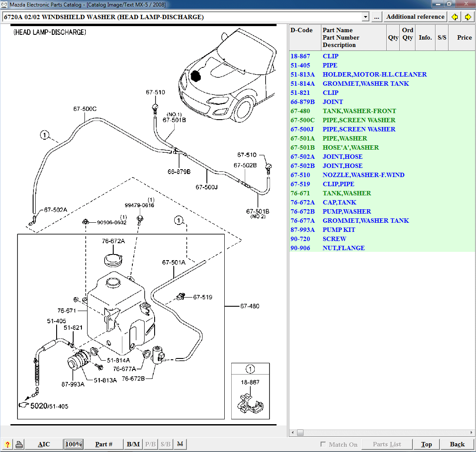The height and width of the screenshot is (452, 476).
Task: Select the 51-821 CLIP row
Action: coord(382,93)
